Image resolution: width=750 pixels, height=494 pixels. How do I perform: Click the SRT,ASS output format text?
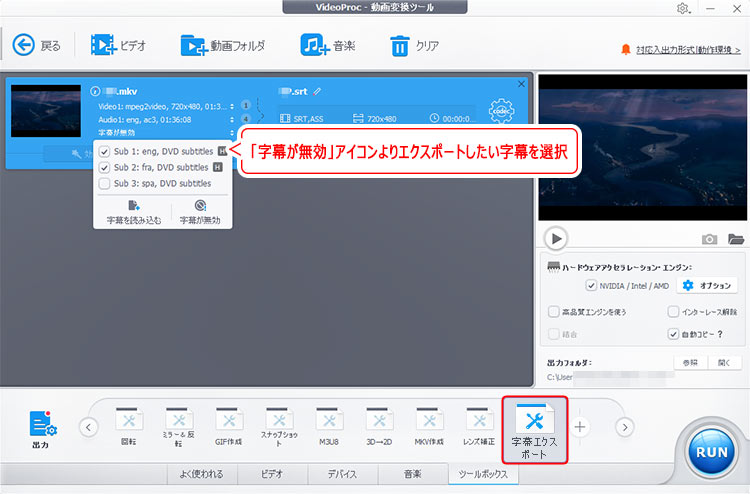click(308, 119)
